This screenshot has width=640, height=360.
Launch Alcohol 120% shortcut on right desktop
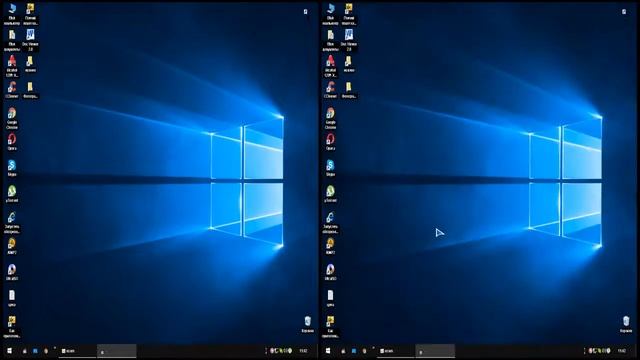click(330, 66)
